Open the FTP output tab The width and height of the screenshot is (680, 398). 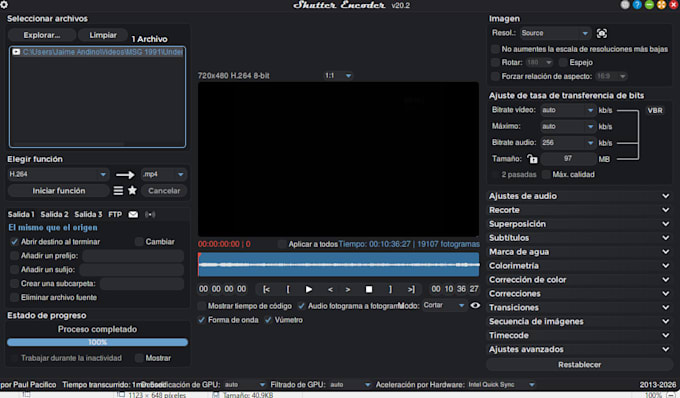(115, 215)
